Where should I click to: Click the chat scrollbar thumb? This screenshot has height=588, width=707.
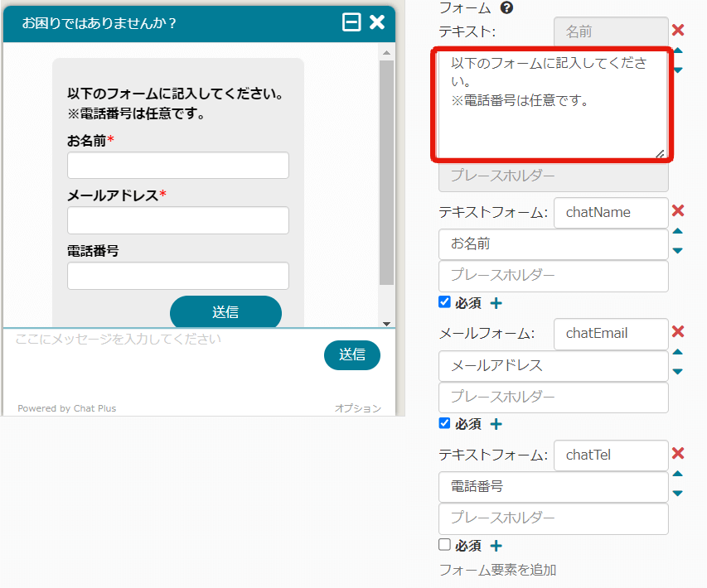pos(386,172)
